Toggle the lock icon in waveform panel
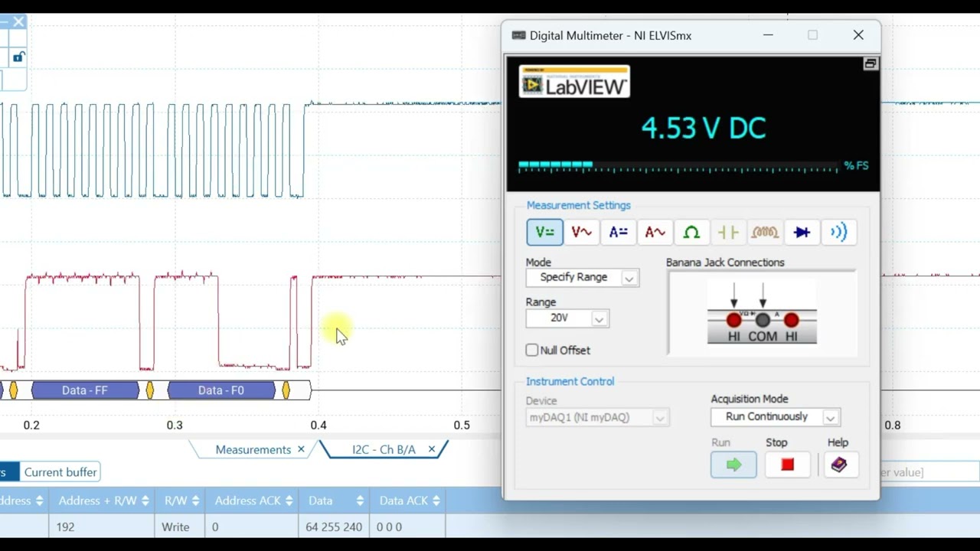 tap(18, 57)
